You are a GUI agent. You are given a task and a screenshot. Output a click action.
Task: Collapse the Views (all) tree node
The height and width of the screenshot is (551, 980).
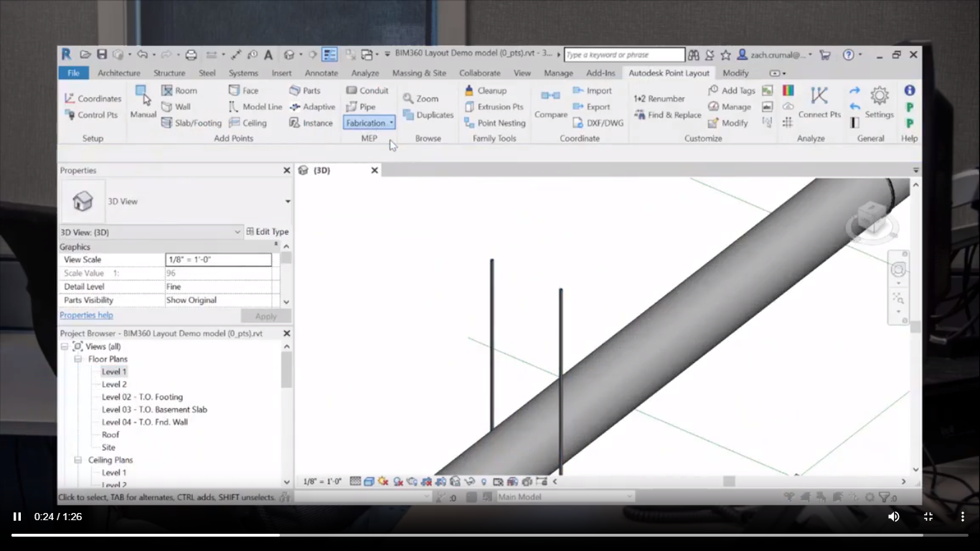point(65,347)
